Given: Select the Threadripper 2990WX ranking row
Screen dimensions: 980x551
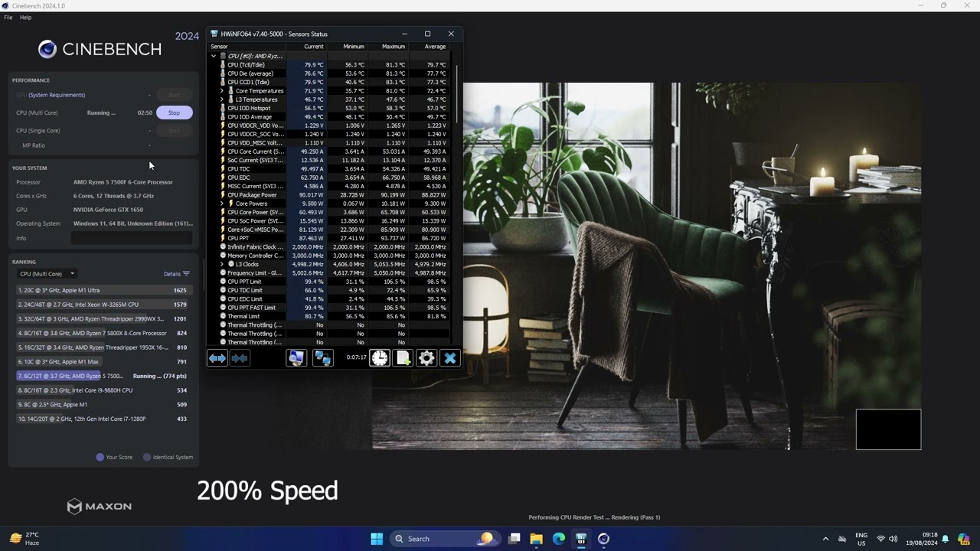Looking at the screenshot, I should [103, 319].
